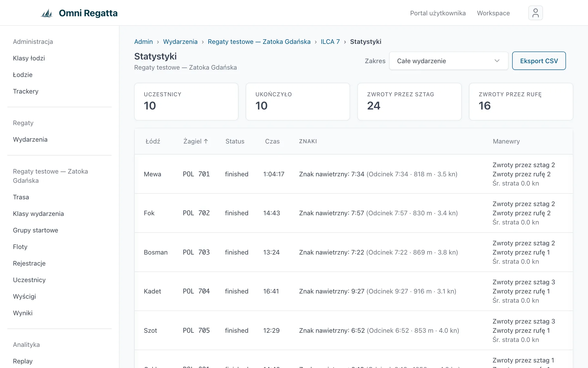588x368 pixels.
Task: Open Klasy łodzi in the sidebar
Action: pyautogui.click(x=29, y=58)
